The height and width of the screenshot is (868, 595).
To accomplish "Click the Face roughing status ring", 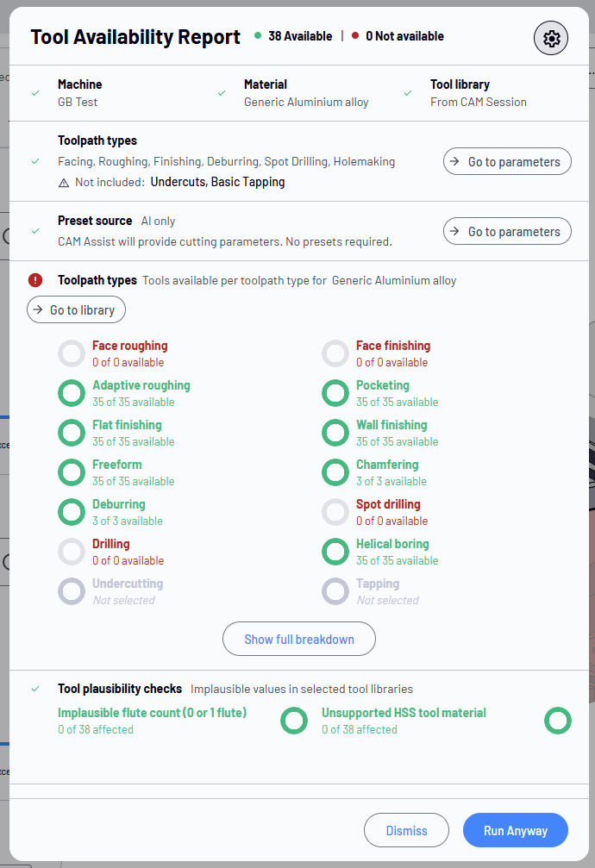I will 72,353.
